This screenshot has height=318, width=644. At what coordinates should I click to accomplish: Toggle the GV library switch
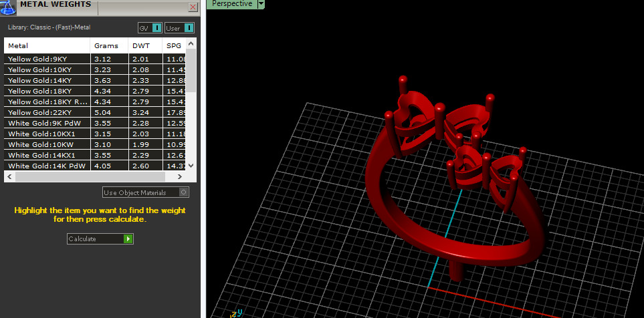[150, 28]
